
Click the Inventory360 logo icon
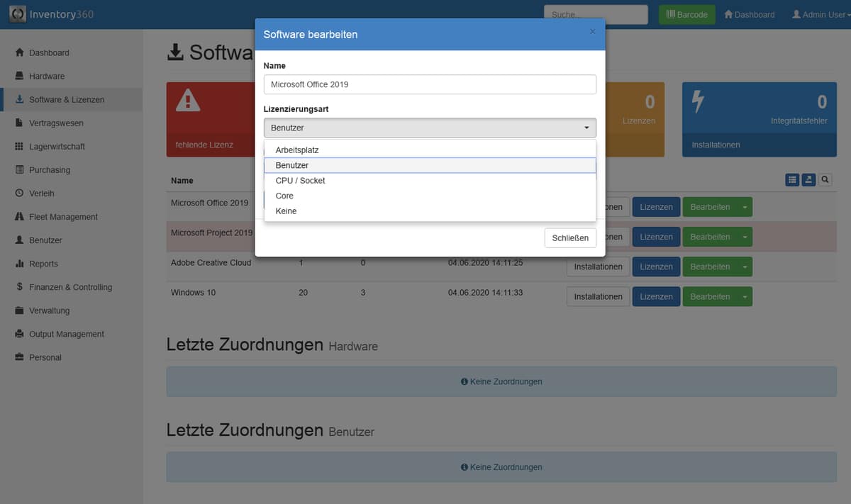coord(18,14)
